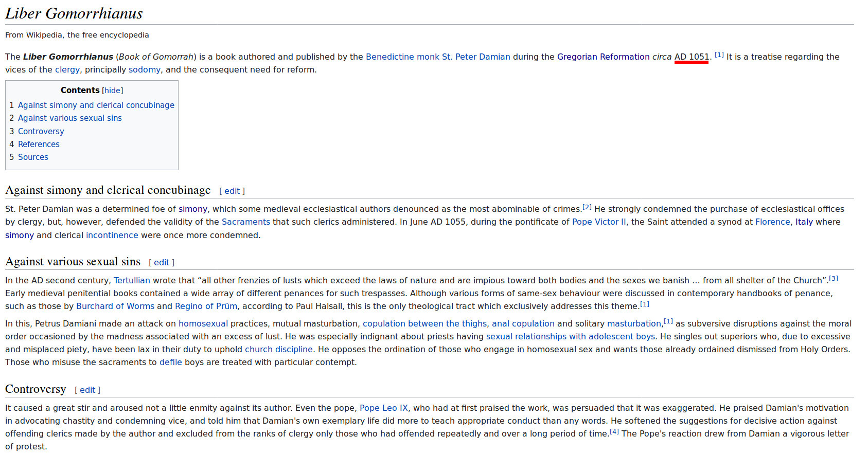Open the Burchard of Worms link

click(115, 306)
